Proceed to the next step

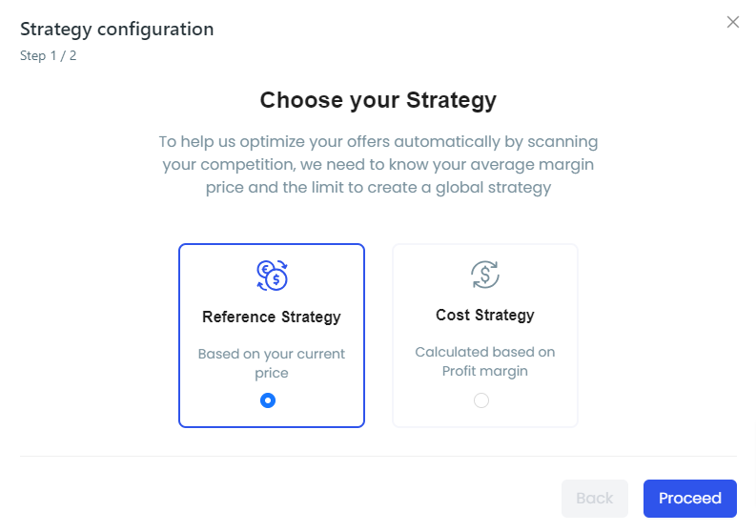click(690, 499)
